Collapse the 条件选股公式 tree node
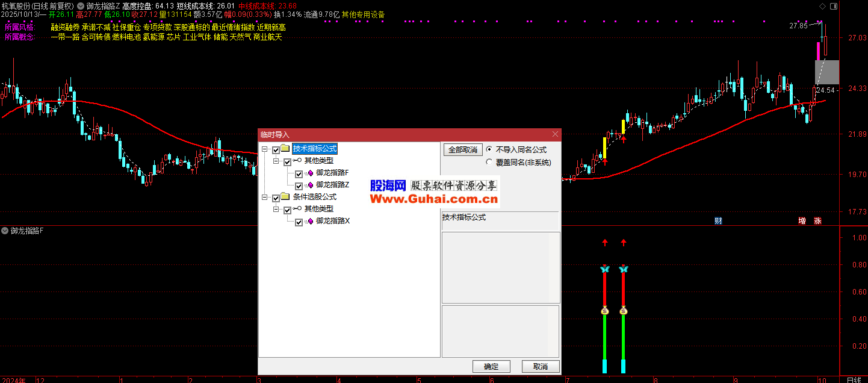Image resolution: width=868 pixels, height=383 pixels. point(265,198)
